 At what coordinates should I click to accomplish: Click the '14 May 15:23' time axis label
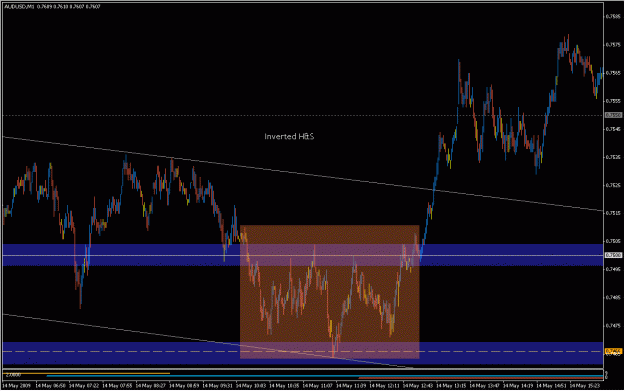pyautogui.click(x=585, y=386)
